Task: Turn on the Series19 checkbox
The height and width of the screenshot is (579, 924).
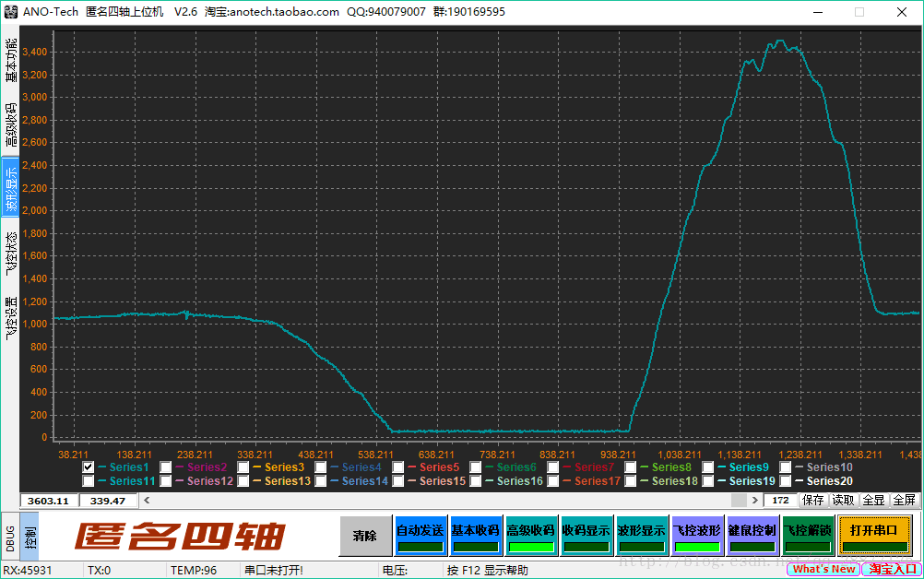Action: pos(707,481)
